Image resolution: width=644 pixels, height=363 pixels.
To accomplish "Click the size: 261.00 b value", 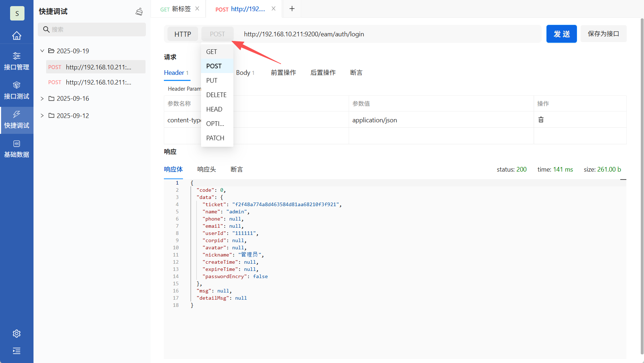I will pyautogui.click(x=602, y=169).
